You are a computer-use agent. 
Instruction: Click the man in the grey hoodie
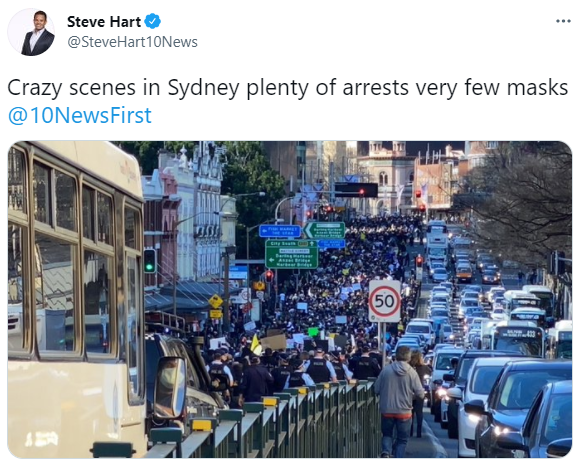tap(398, 401)
